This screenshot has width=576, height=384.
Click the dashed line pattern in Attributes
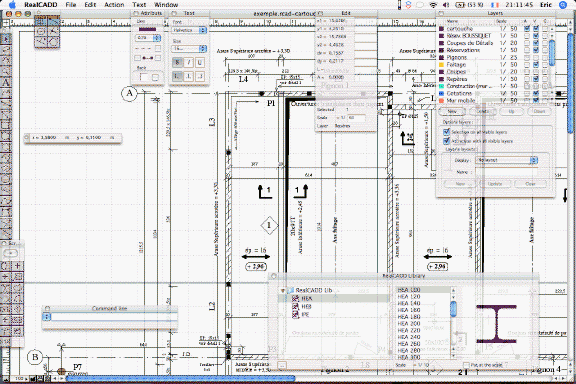[144, 48]
